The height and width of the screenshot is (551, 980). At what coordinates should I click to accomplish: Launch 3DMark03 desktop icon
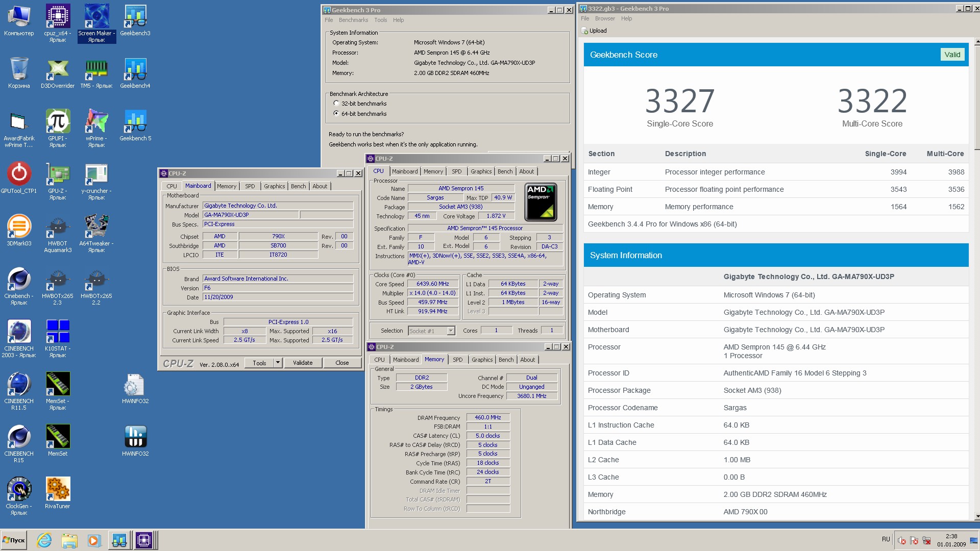point(19,231)
